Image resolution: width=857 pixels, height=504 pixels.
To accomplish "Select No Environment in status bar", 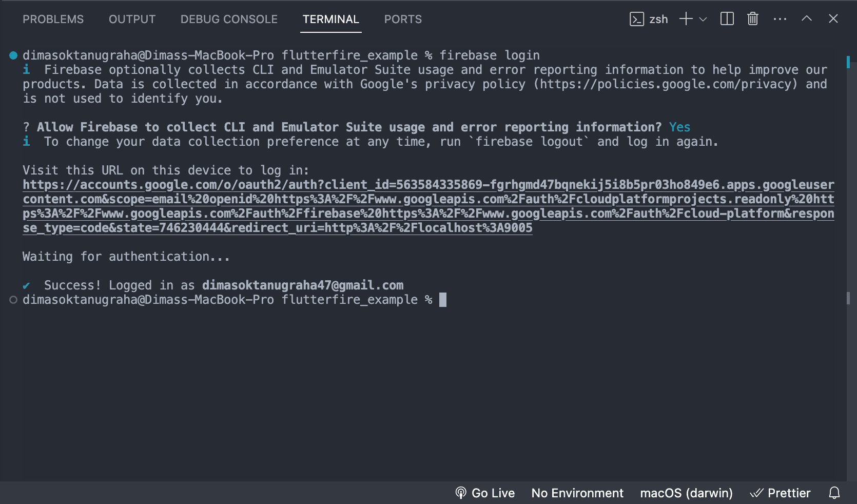I will pos(577,493).
